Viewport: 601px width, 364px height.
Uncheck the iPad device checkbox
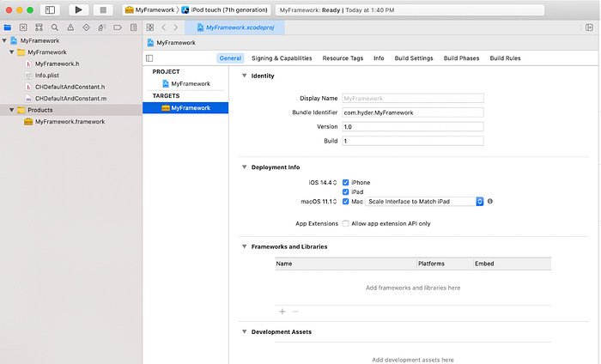point(345,191)
